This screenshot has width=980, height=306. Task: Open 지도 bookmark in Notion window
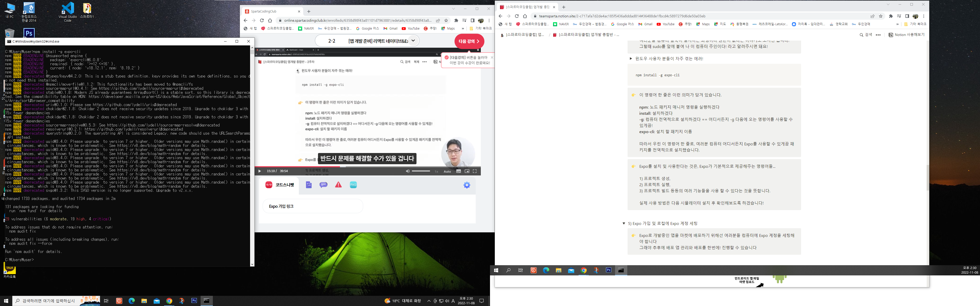pyautogui.click(x=720, y=24)
